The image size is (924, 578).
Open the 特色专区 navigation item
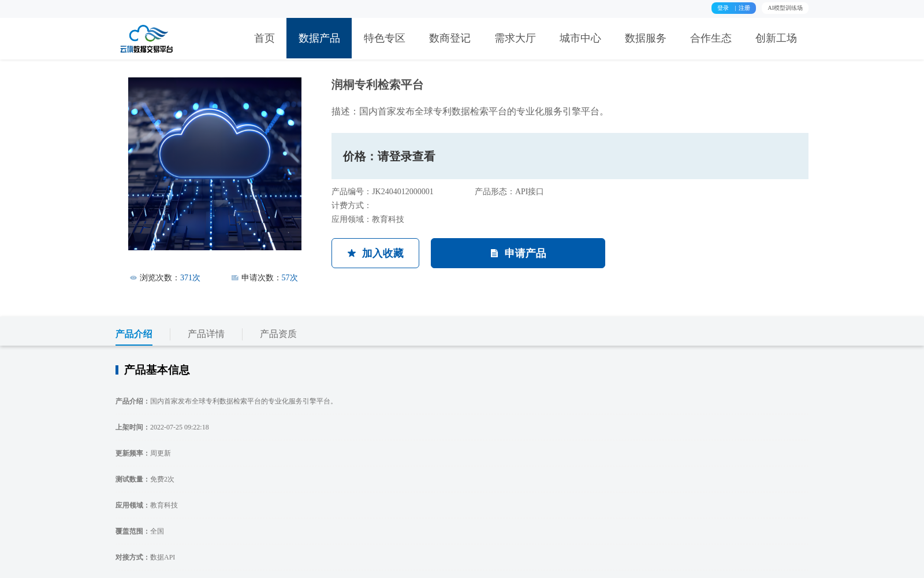click(x=384, y=38)
